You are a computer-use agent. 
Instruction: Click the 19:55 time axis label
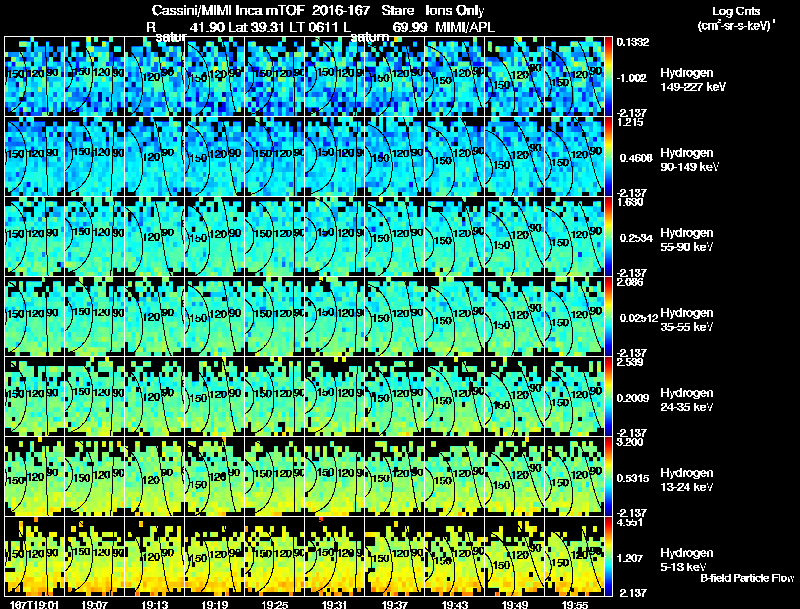coord(575,604)
